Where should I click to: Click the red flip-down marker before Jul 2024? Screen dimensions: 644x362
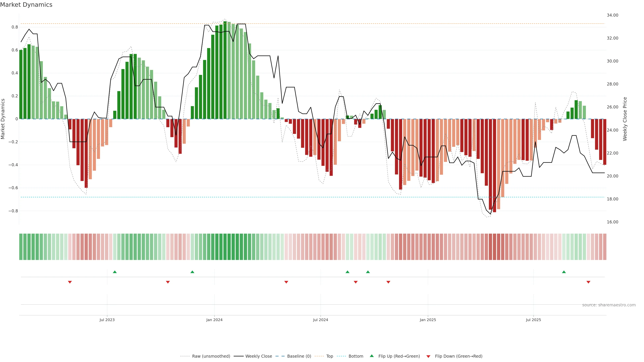coord(286,282)
